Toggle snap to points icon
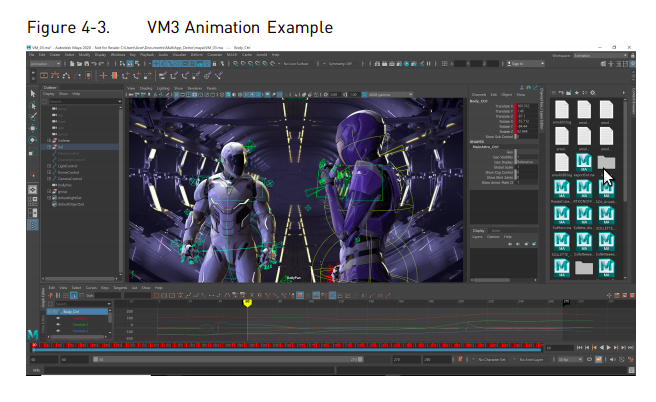 pyautogui.click(x=250, y=64)
